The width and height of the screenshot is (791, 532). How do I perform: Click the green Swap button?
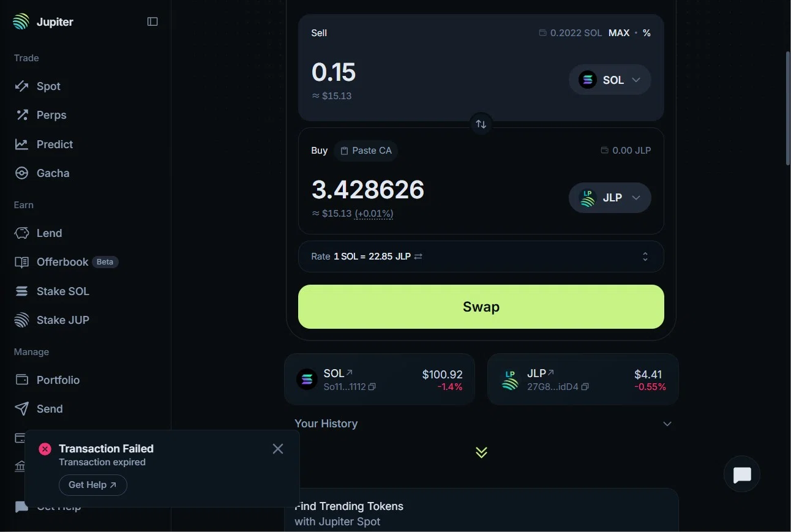(481, 307)
